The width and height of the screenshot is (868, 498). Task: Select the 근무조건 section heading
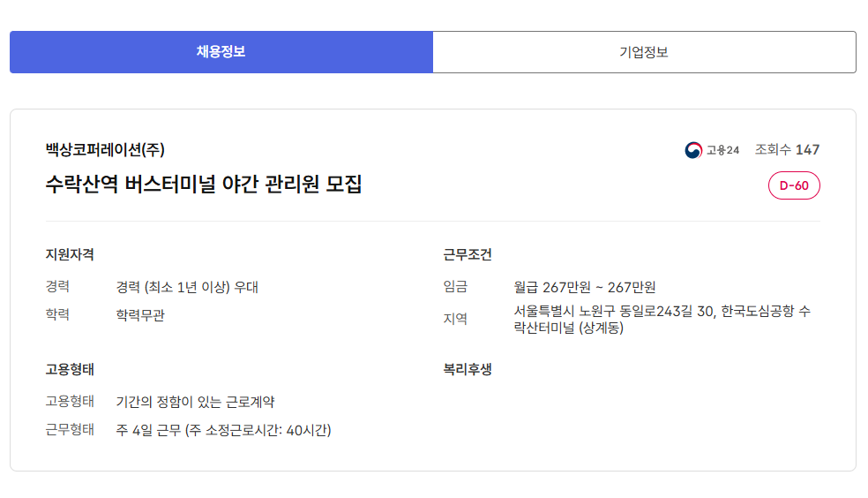tap(468, 255)
